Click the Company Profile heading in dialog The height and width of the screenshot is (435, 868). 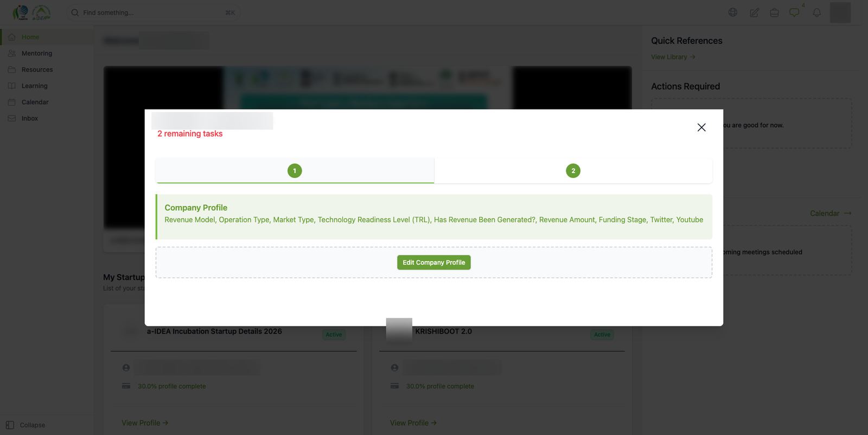coord(196,208)
